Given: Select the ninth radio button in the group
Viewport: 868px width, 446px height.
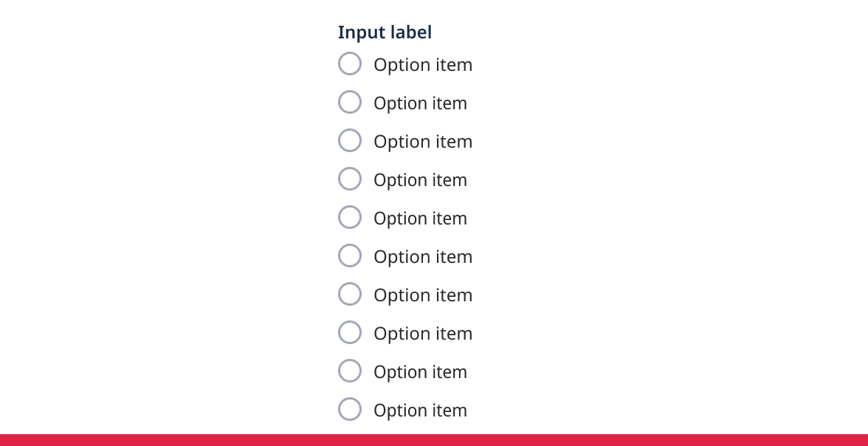Looking at the screenshot, I should point(350,371).
